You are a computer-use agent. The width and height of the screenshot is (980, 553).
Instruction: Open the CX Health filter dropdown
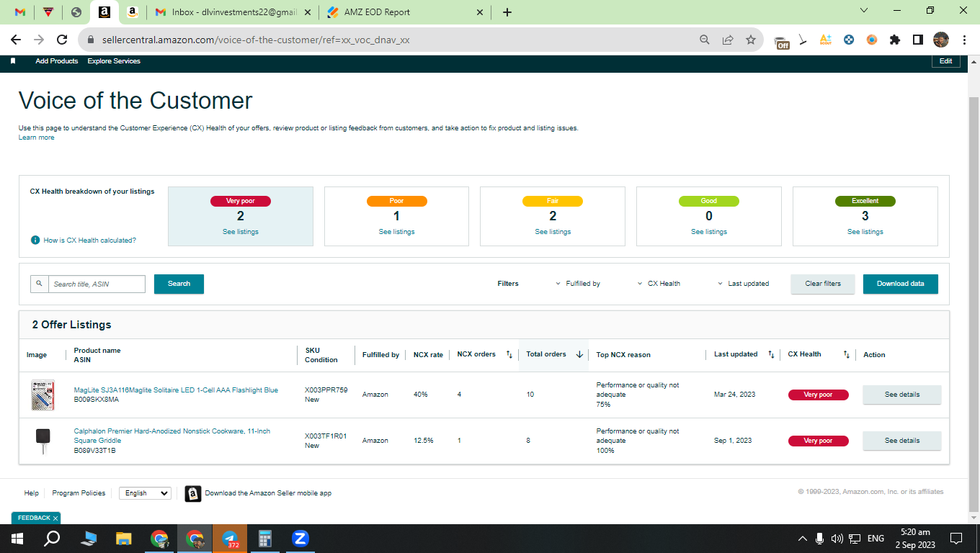point(659,284)
